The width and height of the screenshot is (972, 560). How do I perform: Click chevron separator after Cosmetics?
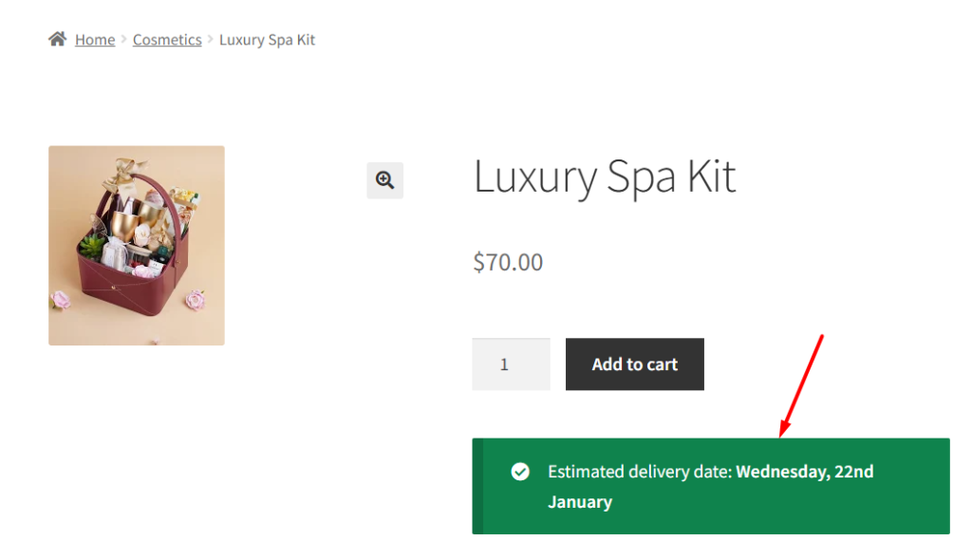point(211,40)
